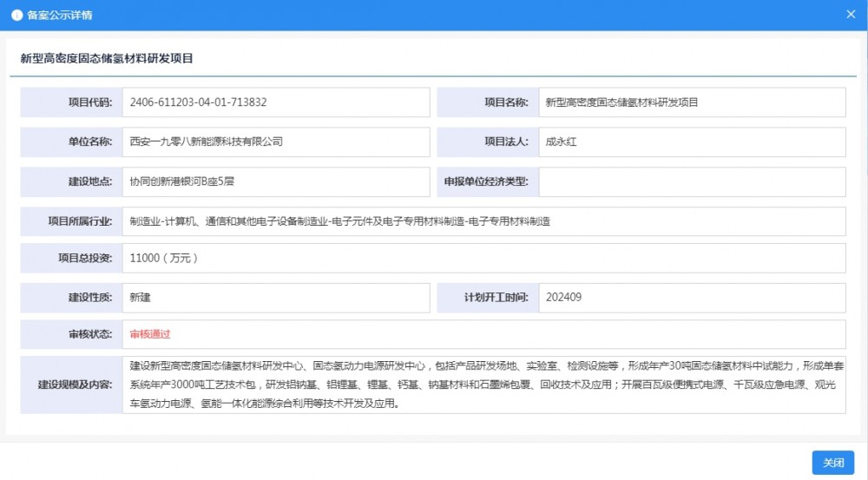The height and width of the screenshot is (480, 868).
Task: Select the 建设地点 value field
Action: coord(275,181)
